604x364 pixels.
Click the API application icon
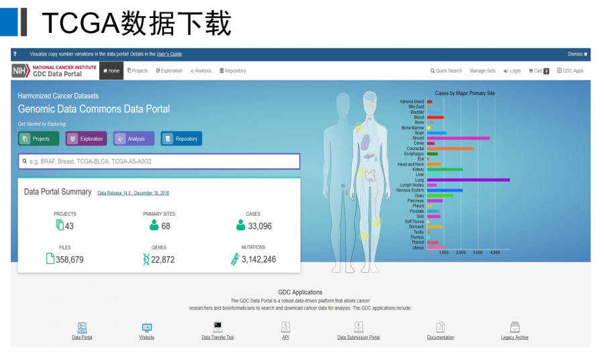285,327
